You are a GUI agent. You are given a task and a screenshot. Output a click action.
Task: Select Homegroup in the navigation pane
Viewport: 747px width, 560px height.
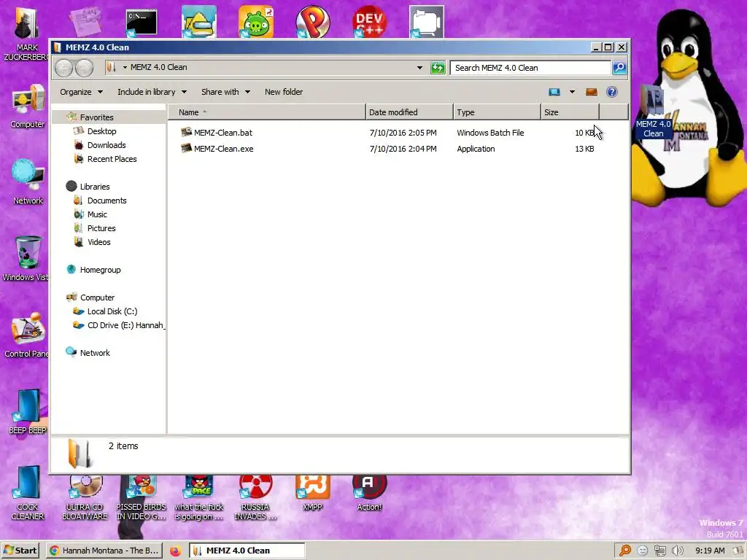pyautogui.click(x=100, y=270)
